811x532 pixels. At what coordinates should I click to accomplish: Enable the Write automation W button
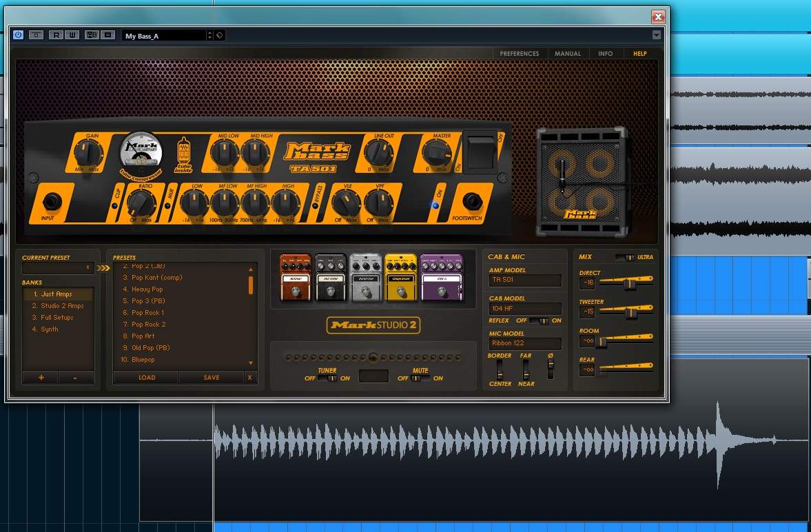click(x=71, y=35)
